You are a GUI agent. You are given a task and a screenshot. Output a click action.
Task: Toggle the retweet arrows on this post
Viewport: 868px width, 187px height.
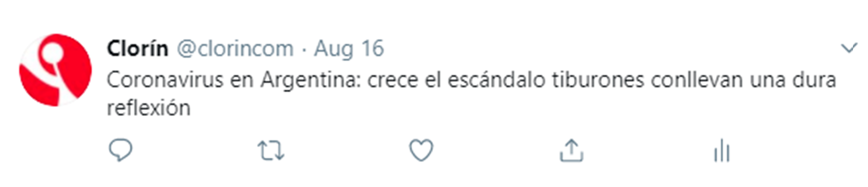point(271,150)
